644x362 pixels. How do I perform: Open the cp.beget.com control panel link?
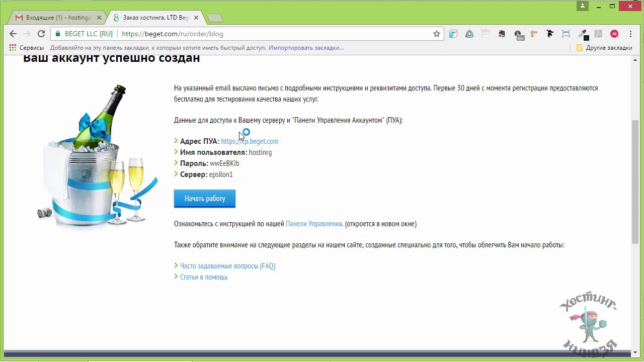coord(250,141)
